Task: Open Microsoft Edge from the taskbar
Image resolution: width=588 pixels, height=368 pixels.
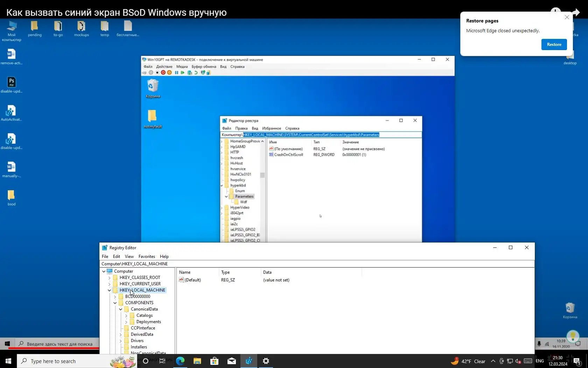Action: coord(180,361)
